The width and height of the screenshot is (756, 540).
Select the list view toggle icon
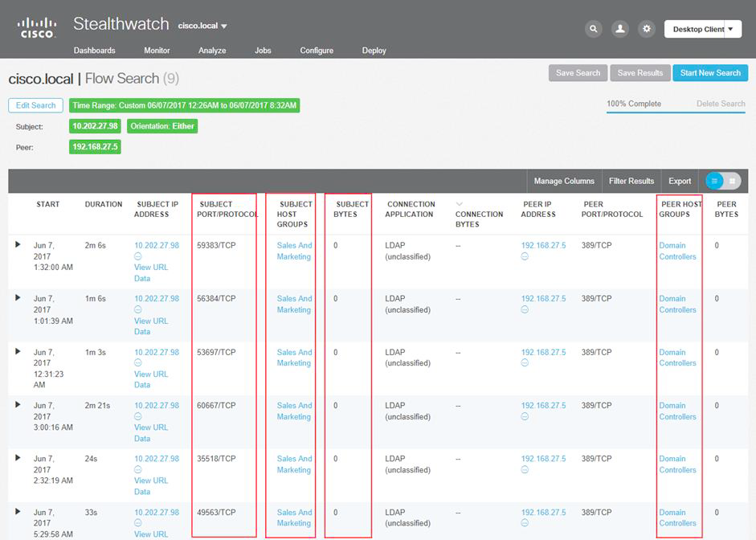pos(714,181)
